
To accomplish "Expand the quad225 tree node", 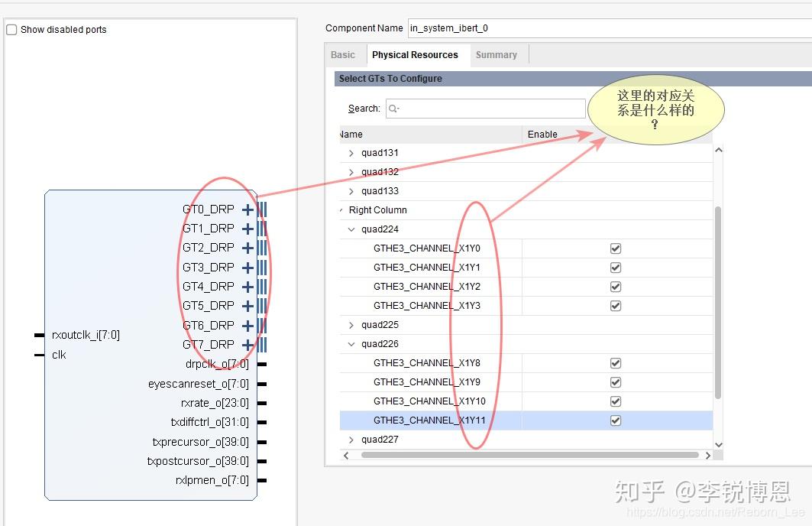I will [351, 324].
